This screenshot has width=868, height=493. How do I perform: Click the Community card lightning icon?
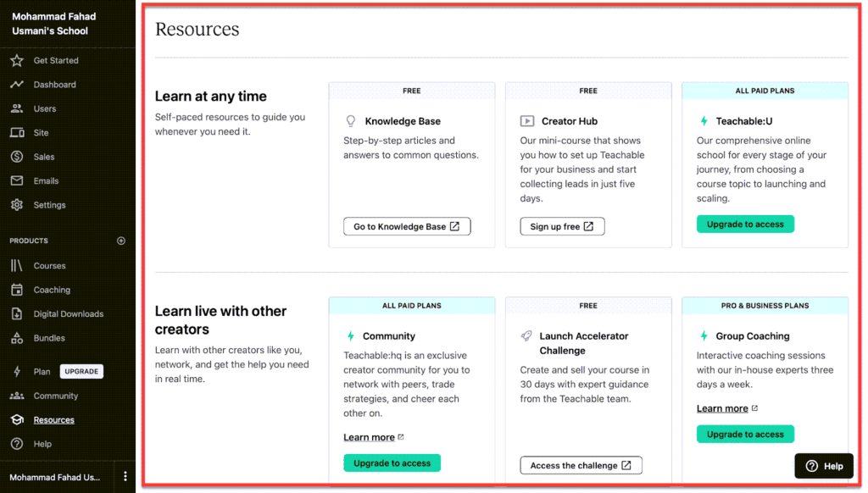[350, 335]
